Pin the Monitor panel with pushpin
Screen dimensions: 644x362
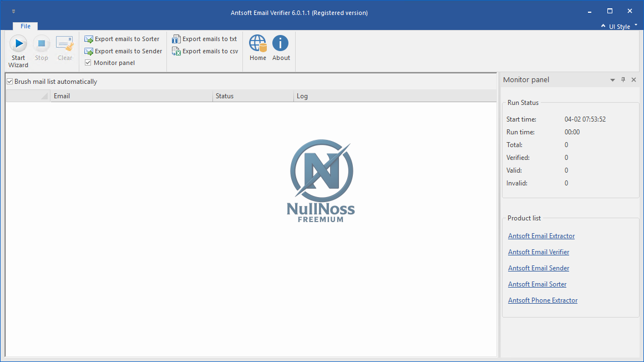click(623, 80)
